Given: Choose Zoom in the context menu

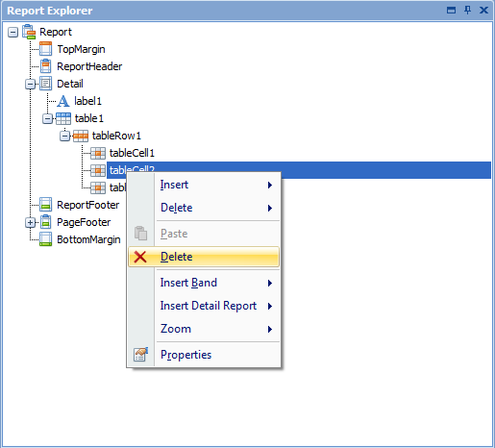Looking at the screenshot, I should pyautogui.click(x=204, y=329).
